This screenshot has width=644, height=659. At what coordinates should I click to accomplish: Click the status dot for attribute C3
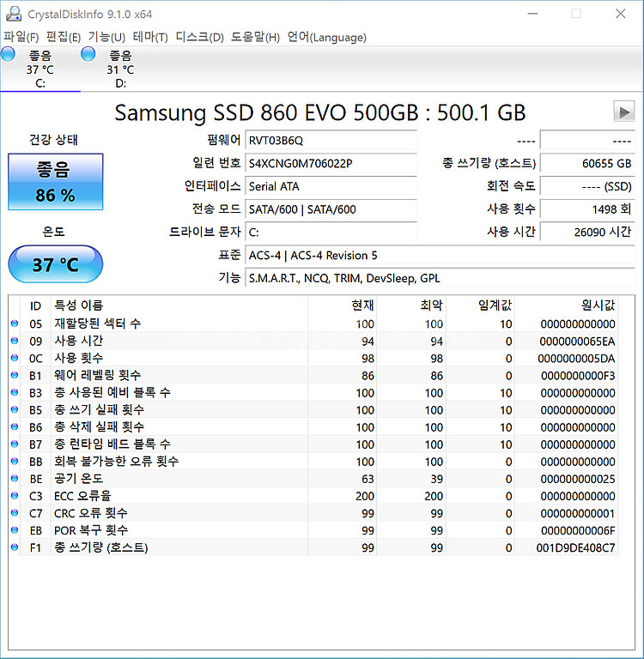tap(15, 495)
